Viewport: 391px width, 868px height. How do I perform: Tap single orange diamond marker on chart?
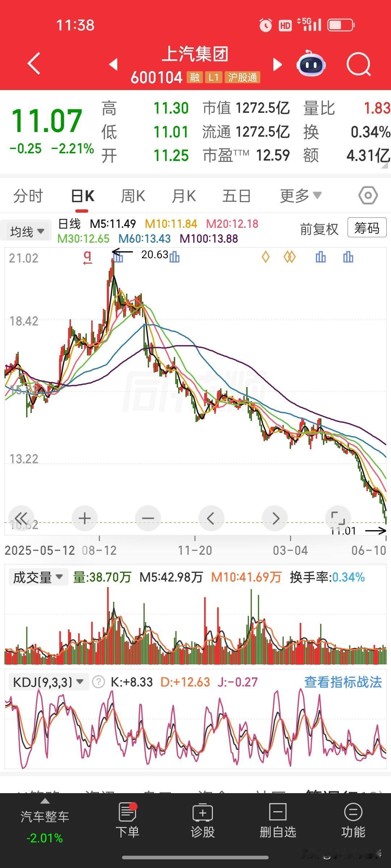pyautogui.click(x=266, y=257)
